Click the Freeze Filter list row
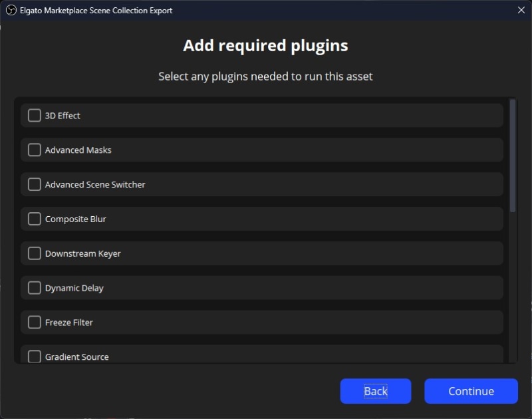Screen dimensions: 532x419 pyautogui.click(x=266, y=323)
